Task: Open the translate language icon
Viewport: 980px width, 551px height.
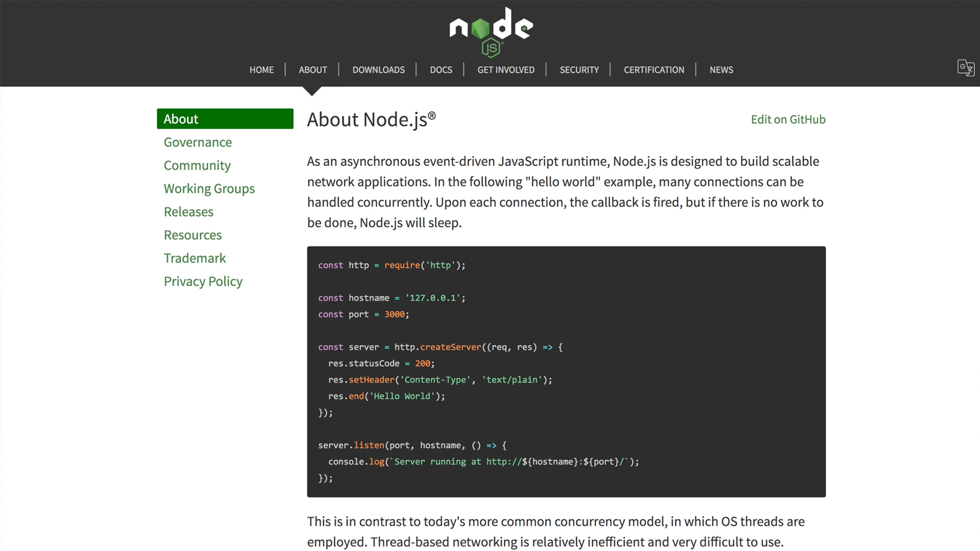Action: coord(966,68)
